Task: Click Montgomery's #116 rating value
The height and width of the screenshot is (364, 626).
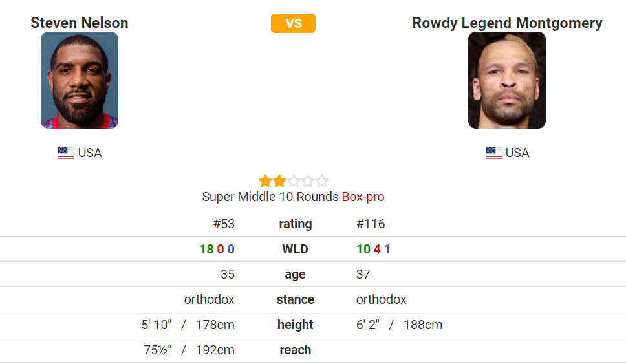Action: tap(371, 224)
